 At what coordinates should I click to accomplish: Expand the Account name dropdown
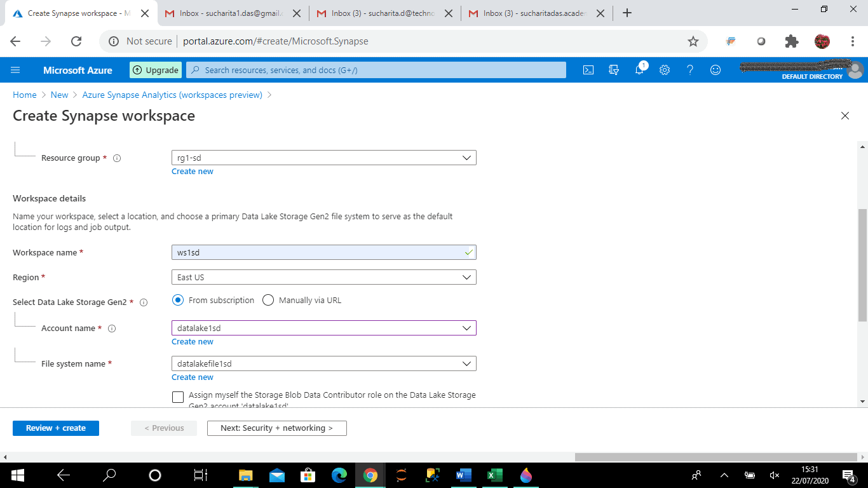(x=467, y=328)
